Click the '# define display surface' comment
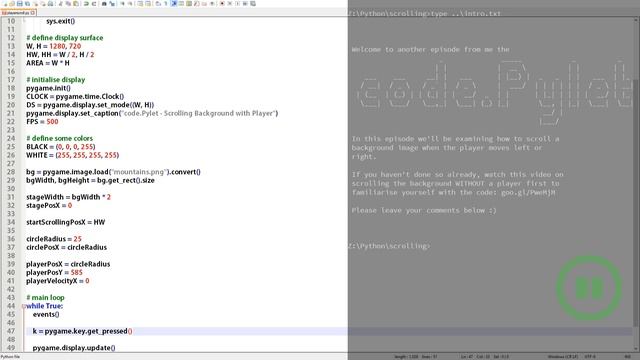Image resolution: width=640 pixels, height=360 pixels. (64, 38)
